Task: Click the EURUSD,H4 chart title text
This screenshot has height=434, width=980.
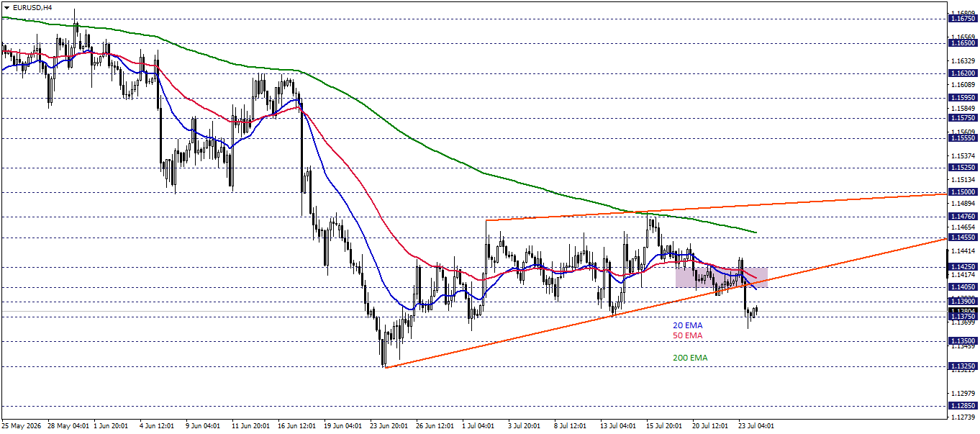Action: 32,7
